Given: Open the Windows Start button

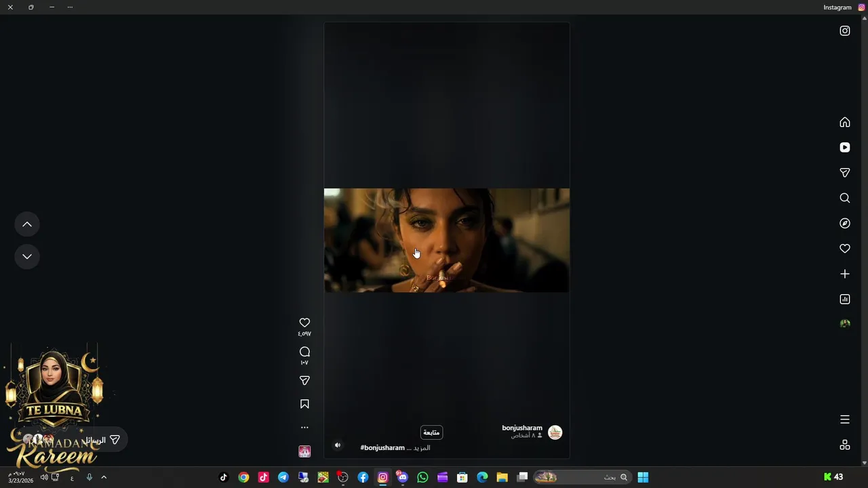Looking at the screenshot, I should tap(643, 477).
